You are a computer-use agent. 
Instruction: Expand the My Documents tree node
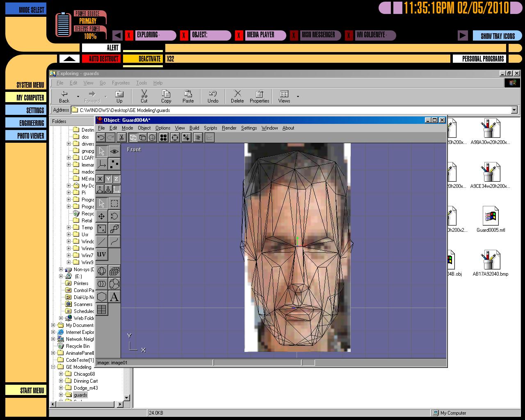tap(53, 325)
